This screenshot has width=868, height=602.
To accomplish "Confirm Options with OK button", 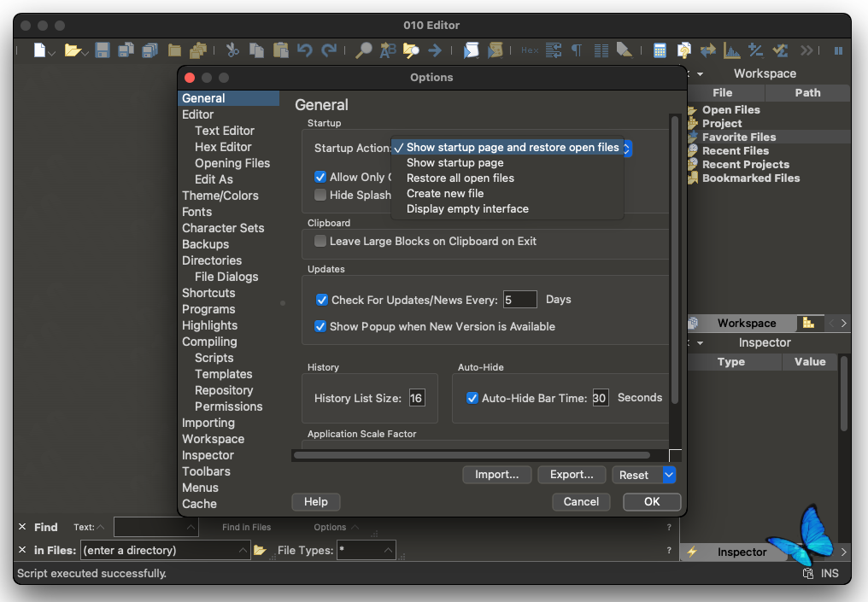I will pyautogui.click(x=652, y=502).
